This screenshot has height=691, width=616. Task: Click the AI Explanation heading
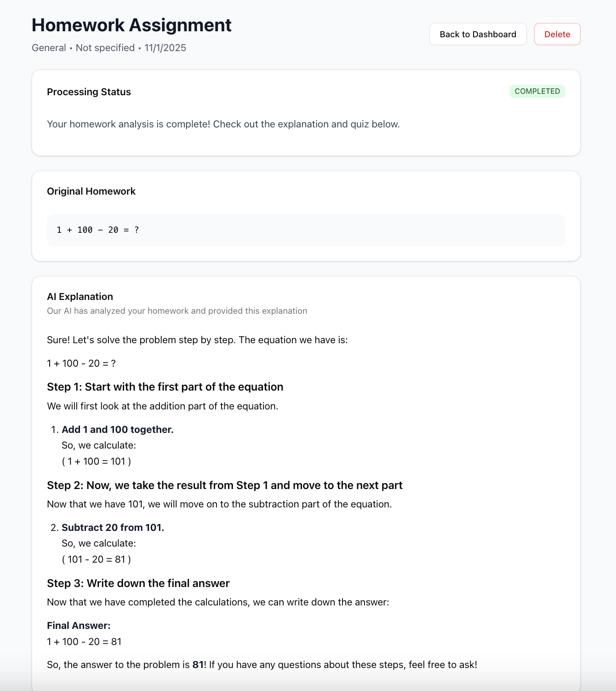80,297
